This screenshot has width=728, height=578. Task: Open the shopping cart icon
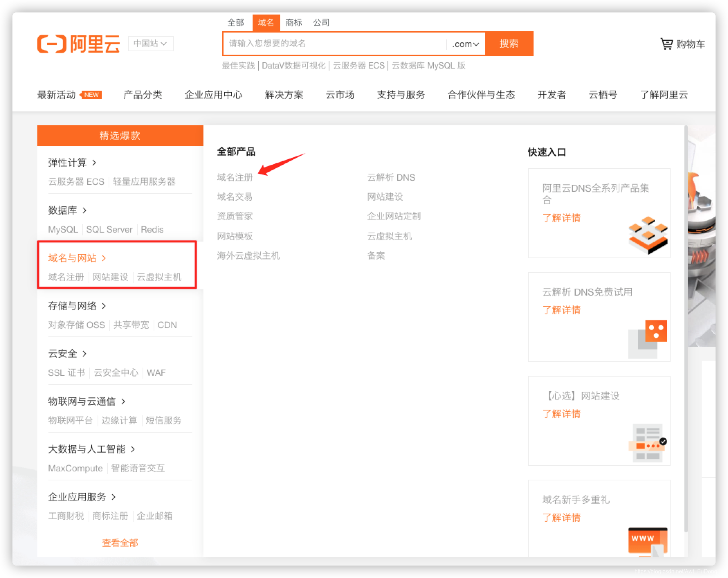(x=666, y=44)
